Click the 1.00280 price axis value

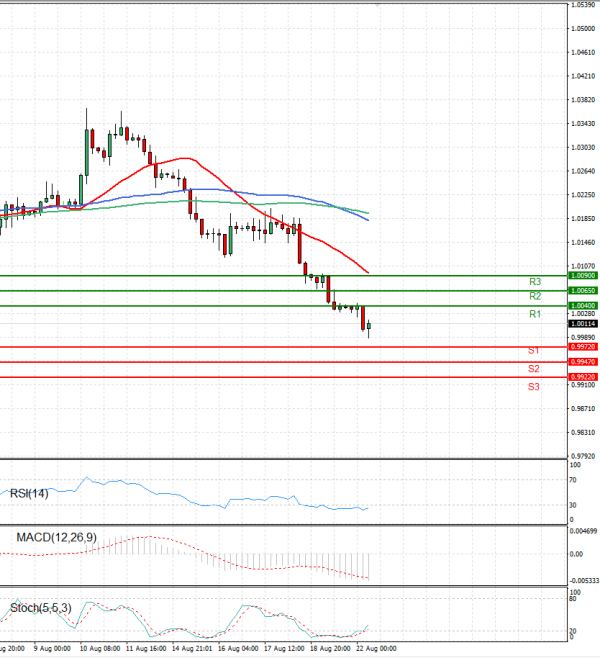pyautogui.click(x=583, y=313)
